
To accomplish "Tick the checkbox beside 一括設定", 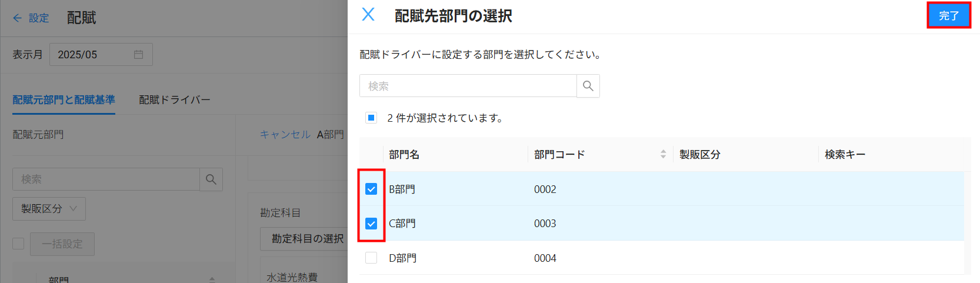I will [18, 244].
